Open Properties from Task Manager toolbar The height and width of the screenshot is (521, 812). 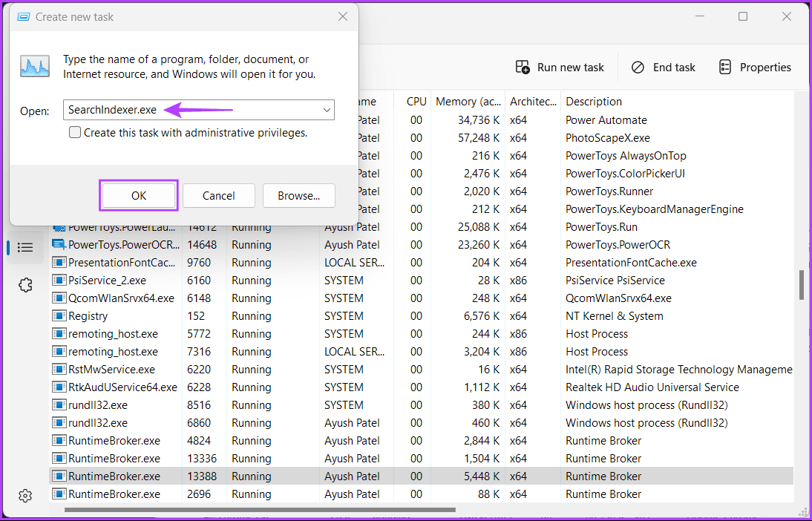pyautogui.click(x=755, y=68)
